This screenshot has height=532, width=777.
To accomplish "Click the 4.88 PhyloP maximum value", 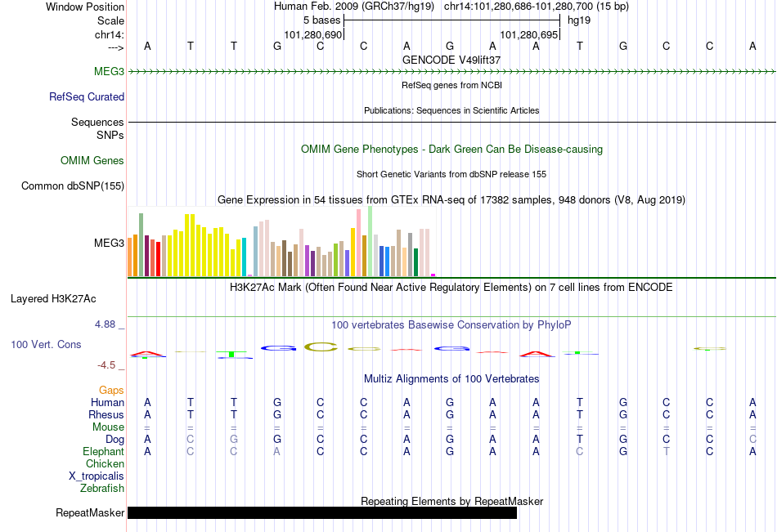I will (x=105, y=324).
